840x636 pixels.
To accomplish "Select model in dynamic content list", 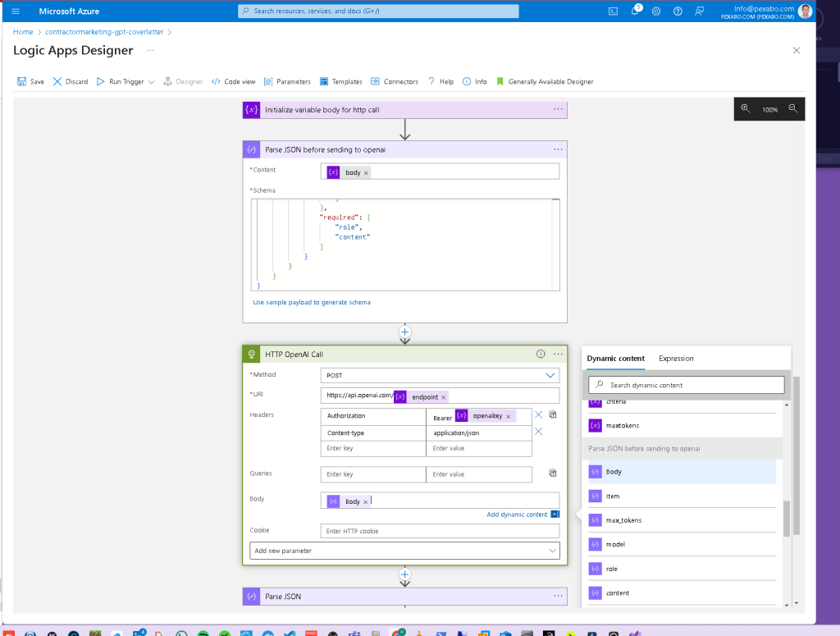I will 682,544.
